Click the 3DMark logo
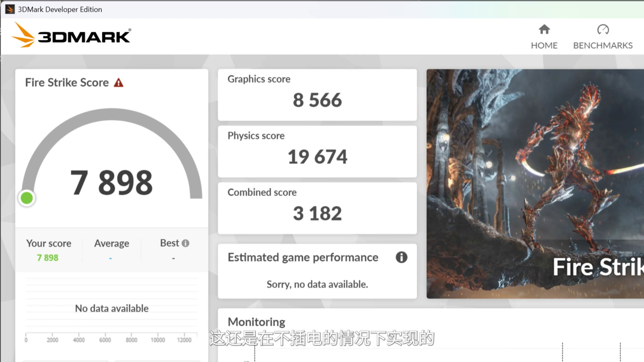The height and width of the screenshot is (362, 644). click(x=71, y=35)
